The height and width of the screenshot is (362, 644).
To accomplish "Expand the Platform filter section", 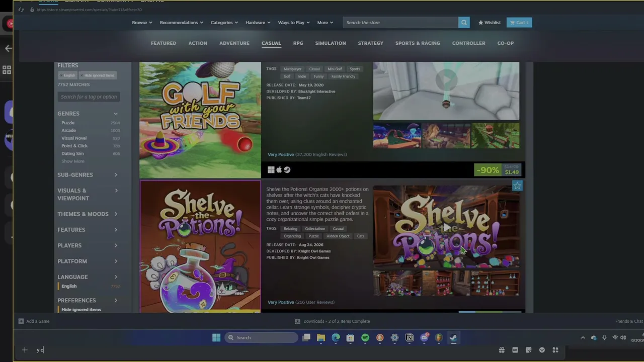I will coord(88,261).
